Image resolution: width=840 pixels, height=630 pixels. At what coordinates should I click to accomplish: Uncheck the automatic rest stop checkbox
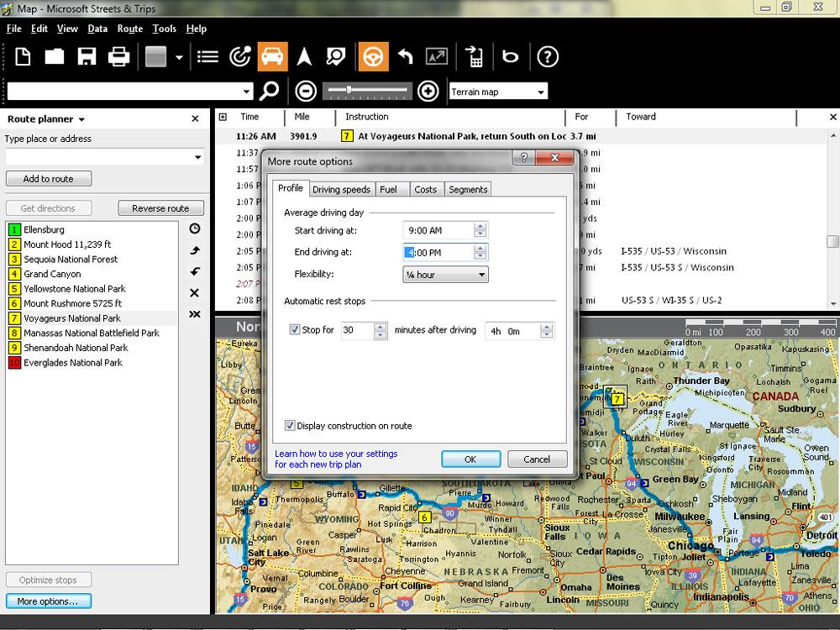pyautogui.click(x=295, y=330)
